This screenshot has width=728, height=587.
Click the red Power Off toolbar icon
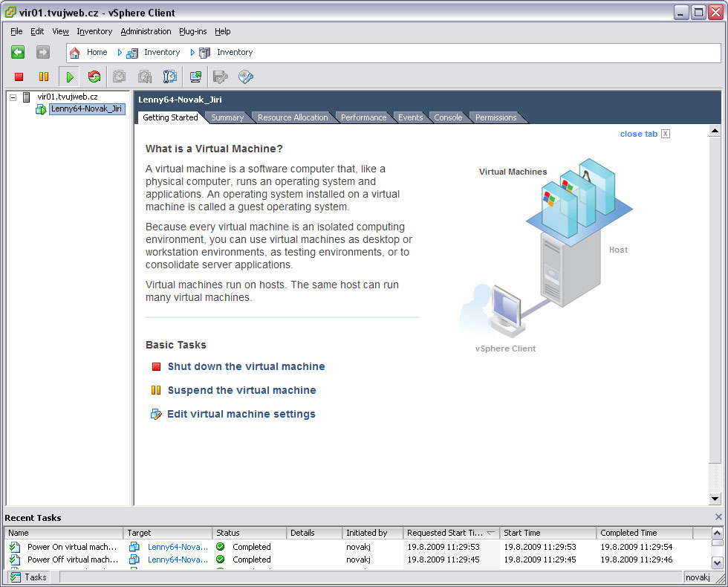tap(19, 77)
